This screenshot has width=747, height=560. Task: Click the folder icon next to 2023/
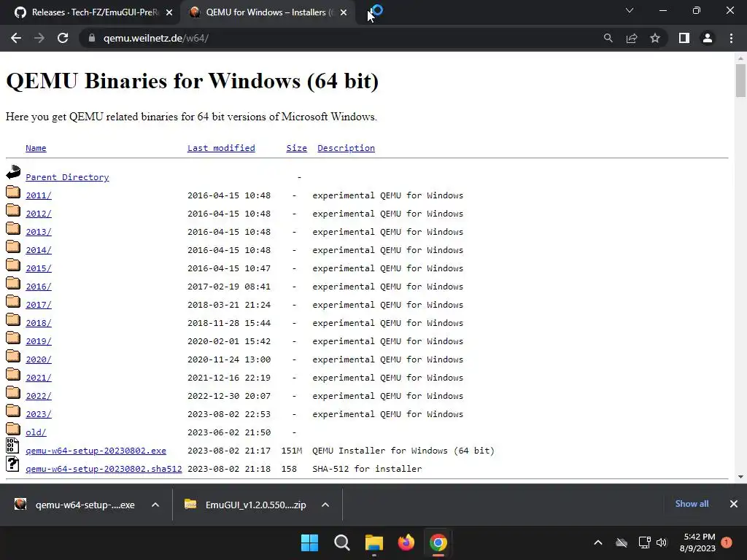[13, 411]
